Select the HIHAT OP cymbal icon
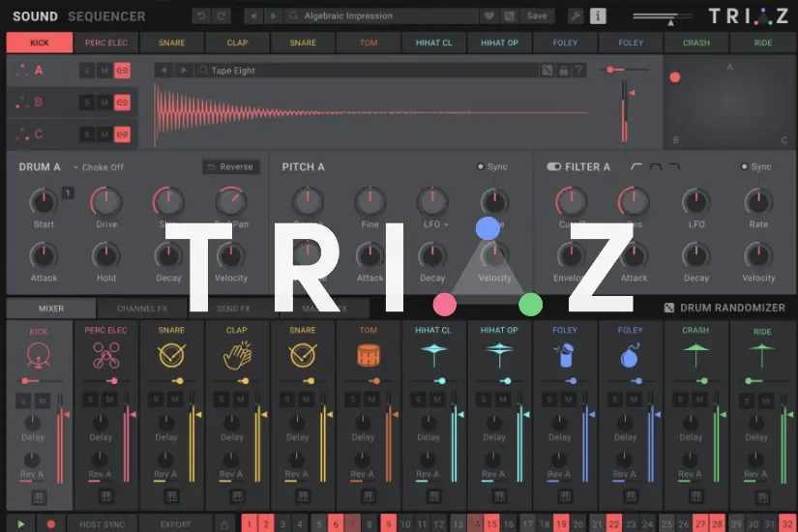The height and width of the screenshot is (532, 798). point(499,354)
